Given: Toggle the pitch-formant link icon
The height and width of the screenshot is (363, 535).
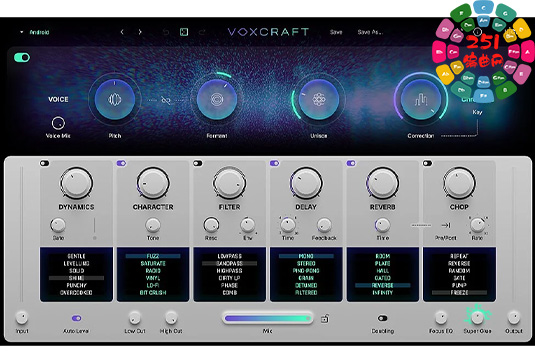Looking at the screenshot, I should click(x=166, y=100).
